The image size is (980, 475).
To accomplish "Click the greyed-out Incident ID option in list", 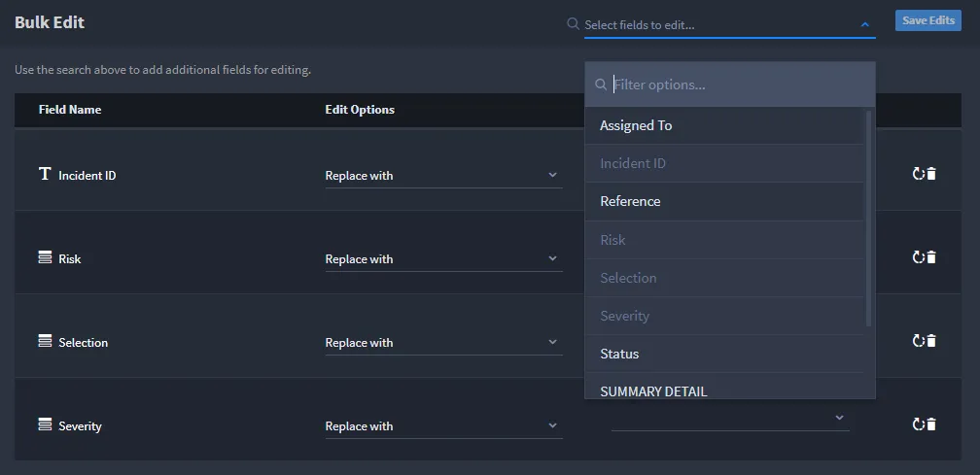I will click(724, 163).
